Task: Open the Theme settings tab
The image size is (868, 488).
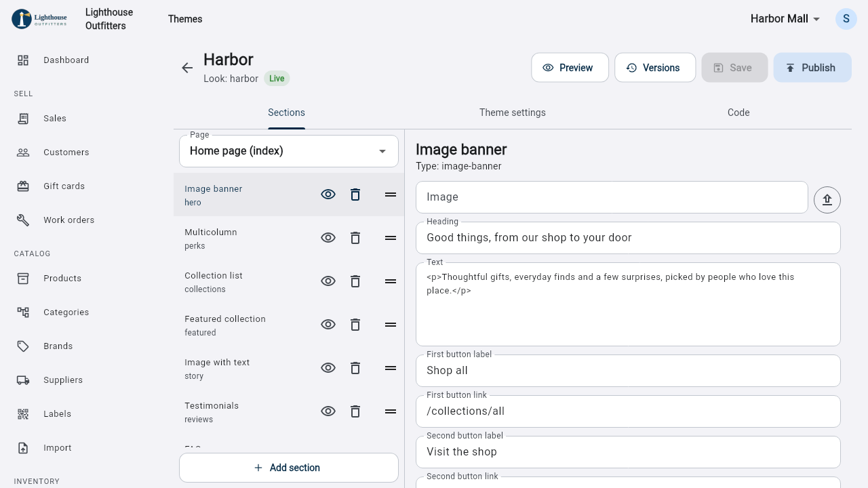Action: [x=513, y=113]
